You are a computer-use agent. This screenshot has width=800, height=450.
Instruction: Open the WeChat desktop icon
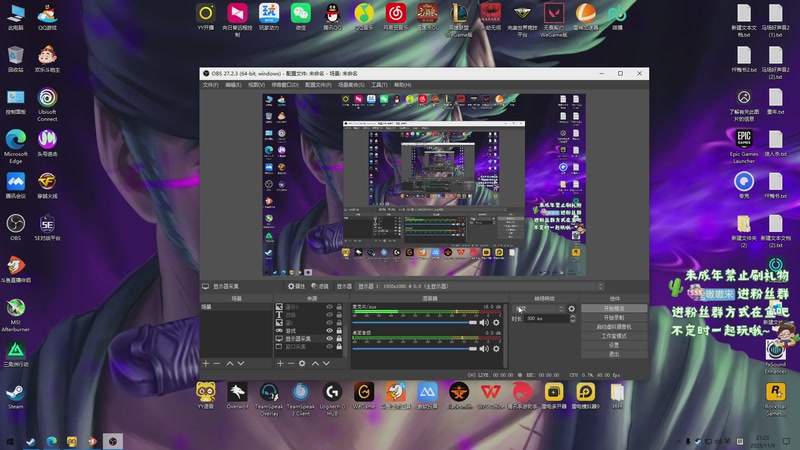(301, 17)
